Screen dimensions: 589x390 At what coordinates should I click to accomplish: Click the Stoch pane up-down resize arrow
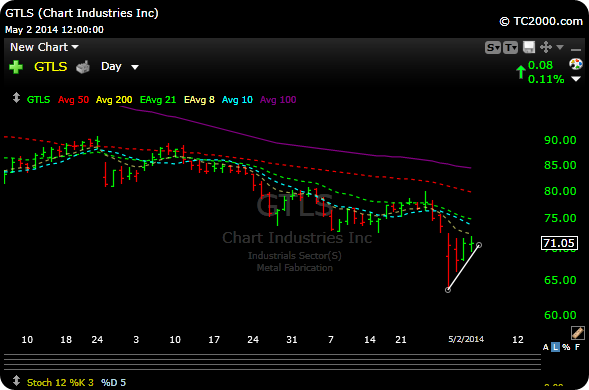(x=16, y=381)
